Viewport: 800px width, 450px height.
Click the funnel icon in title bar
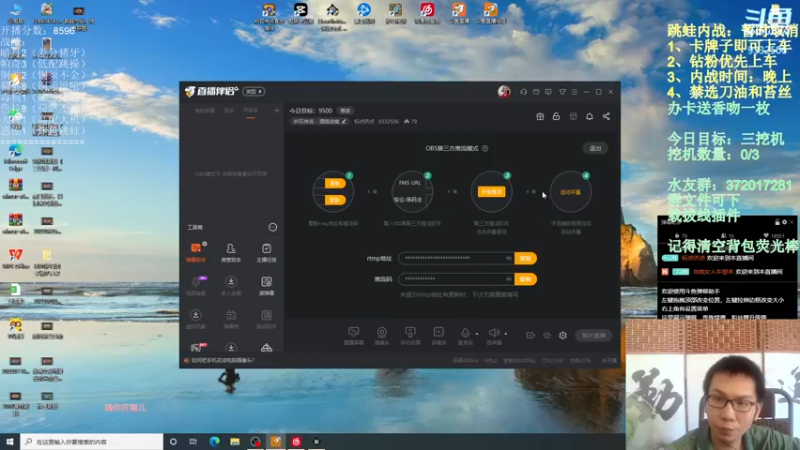pyautogui.click(x=562, y=92)
